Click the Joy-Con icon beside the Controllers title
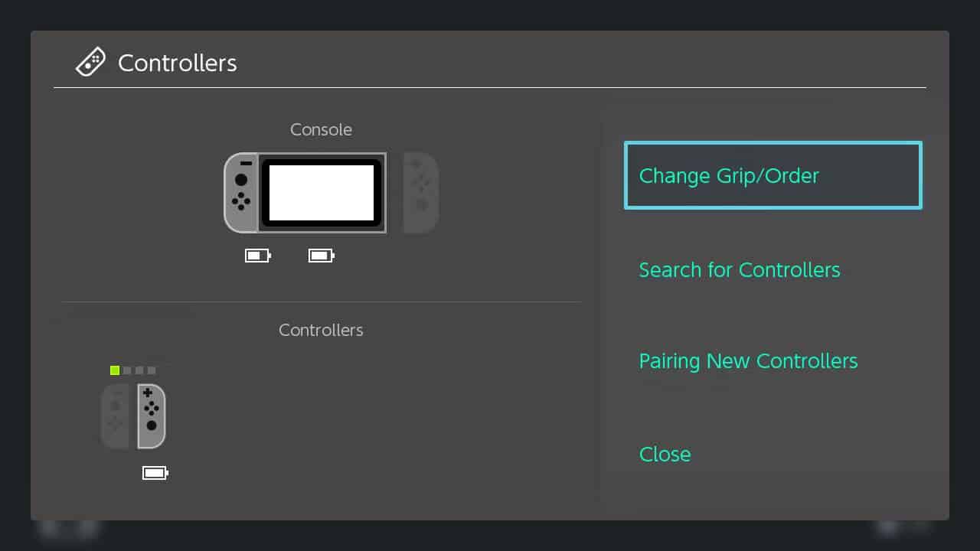Screen dimensions: 980x551 90,61
